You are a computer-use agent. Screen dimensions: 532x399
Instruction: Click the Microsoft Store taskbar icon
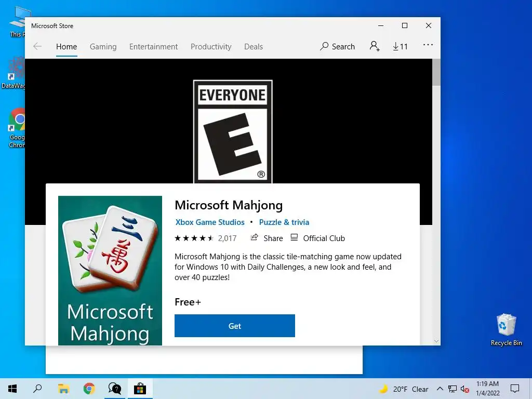tap(140, 389)
